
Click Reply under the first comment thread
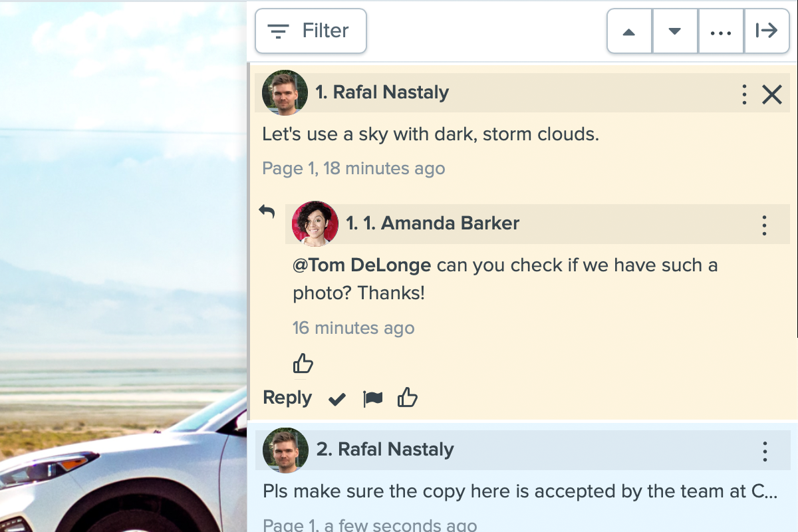coord(287,398)
